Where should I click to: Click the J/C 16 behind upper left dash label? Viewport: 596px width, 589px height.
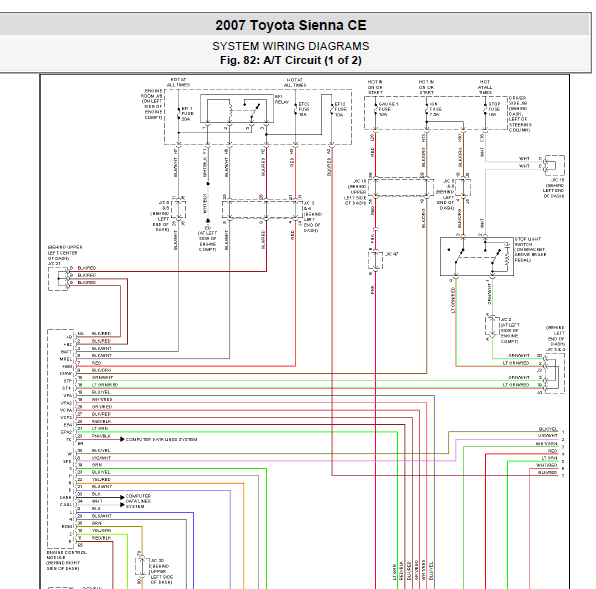click(355, 192)
